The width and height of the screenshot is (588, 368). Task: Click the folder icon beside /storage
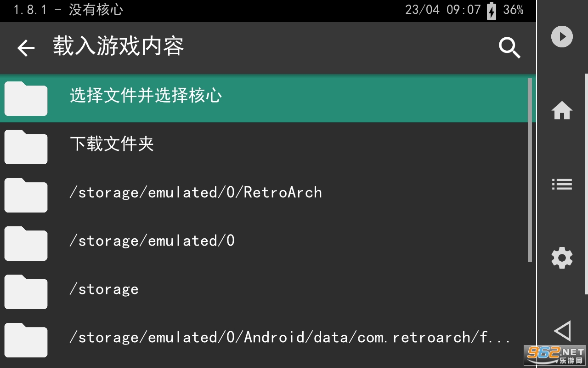pos(26,292)
